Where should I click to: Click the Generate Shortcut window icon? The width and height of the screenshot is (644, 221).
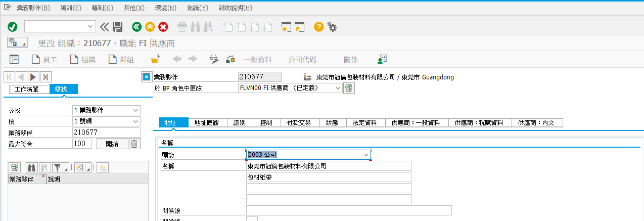click(x=300, y=27)
